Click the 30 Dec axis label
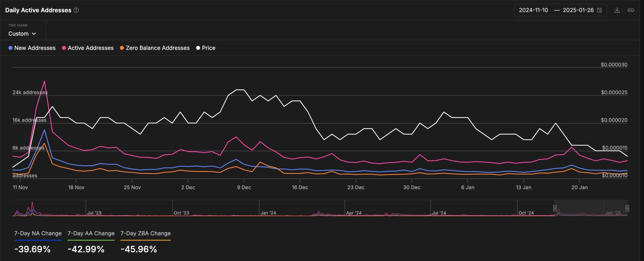The image size is (644, 261). [412, 187]
